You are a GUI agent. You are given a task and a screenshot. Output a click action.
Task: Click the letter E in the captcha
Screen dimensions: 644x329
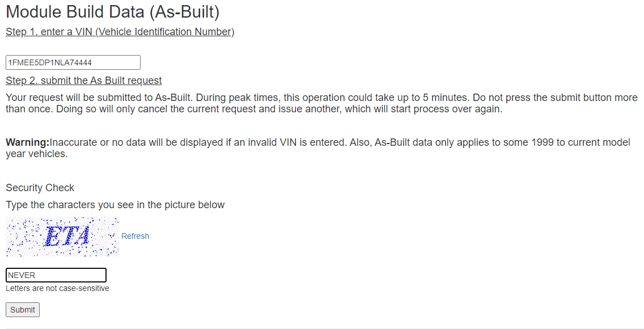[x=53, y=237]
